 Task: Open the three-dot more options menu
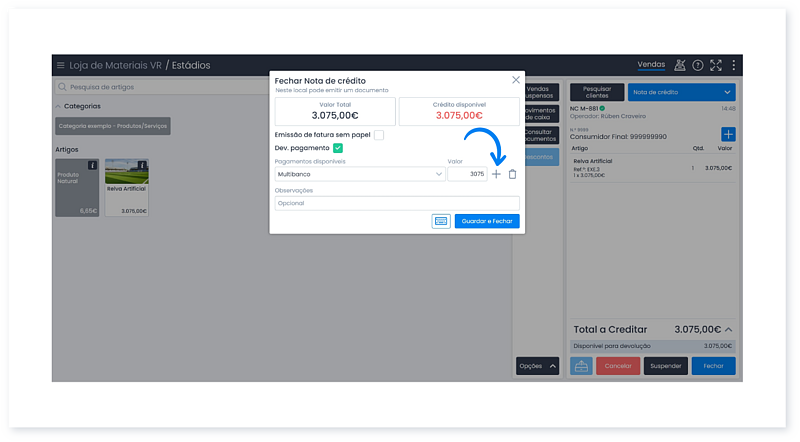pos(733,65)
